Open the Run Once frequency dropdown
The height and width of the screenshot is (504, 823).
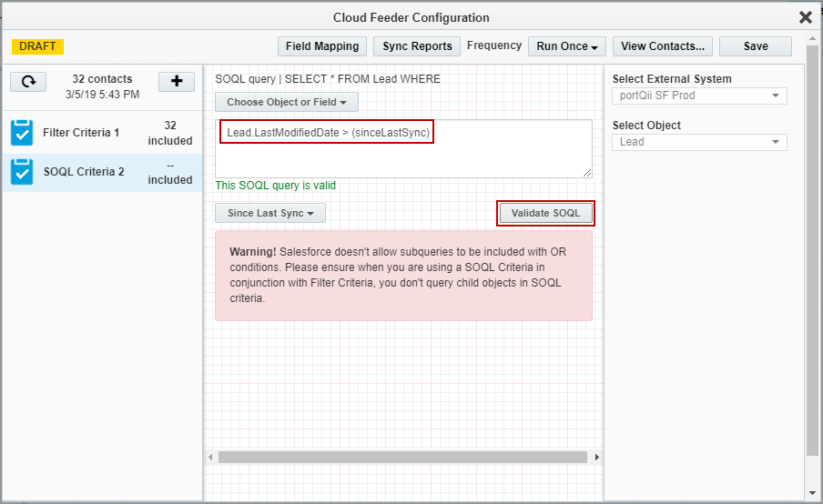point(566,46)
